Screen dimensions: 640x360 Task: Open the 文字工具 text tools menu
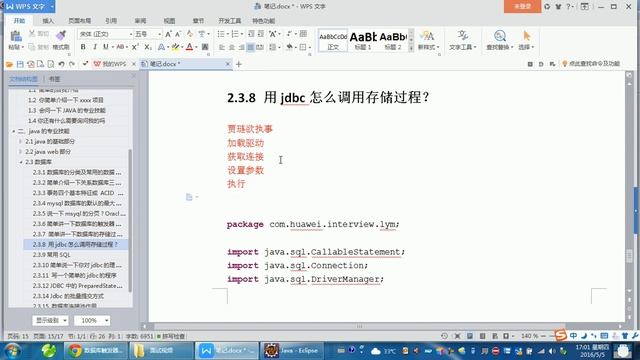click(462, 40)
